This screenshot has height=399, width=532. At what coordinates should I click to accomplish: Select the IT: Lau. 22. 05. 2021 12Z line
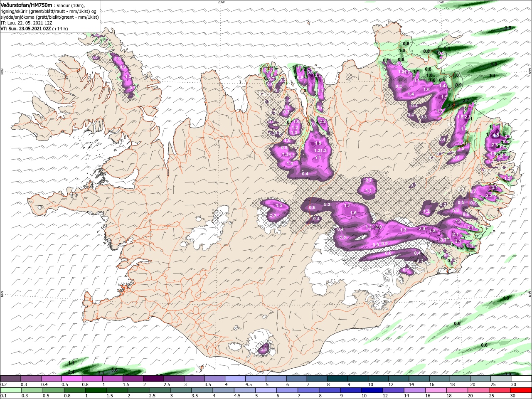(x=26, y=23)
